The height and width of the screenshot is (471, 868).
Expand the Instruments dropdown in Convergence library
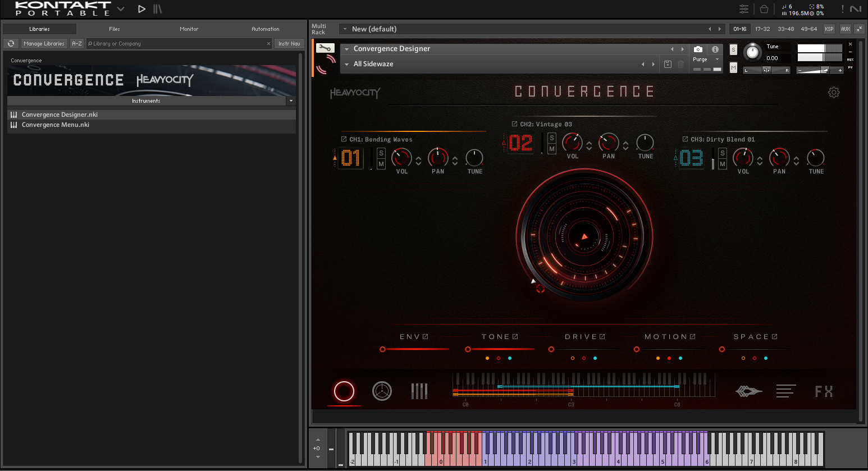click(291, 101)
